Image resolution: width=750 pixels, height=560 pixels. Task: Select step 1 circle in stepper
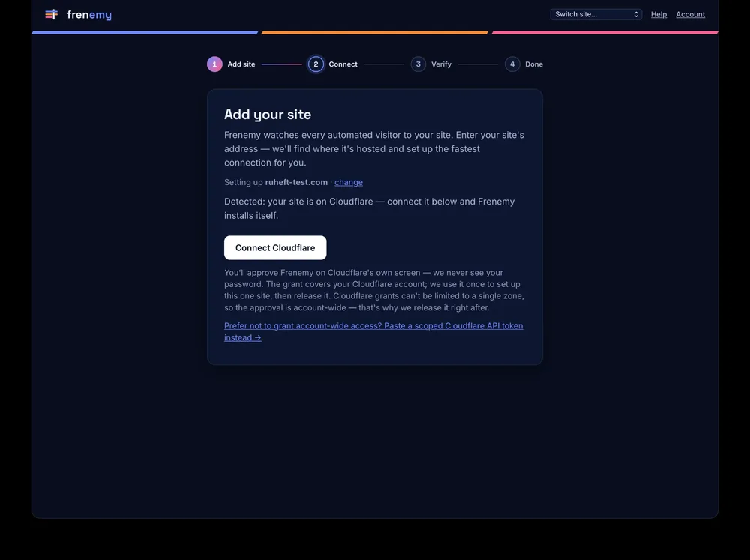coord(214,64)
